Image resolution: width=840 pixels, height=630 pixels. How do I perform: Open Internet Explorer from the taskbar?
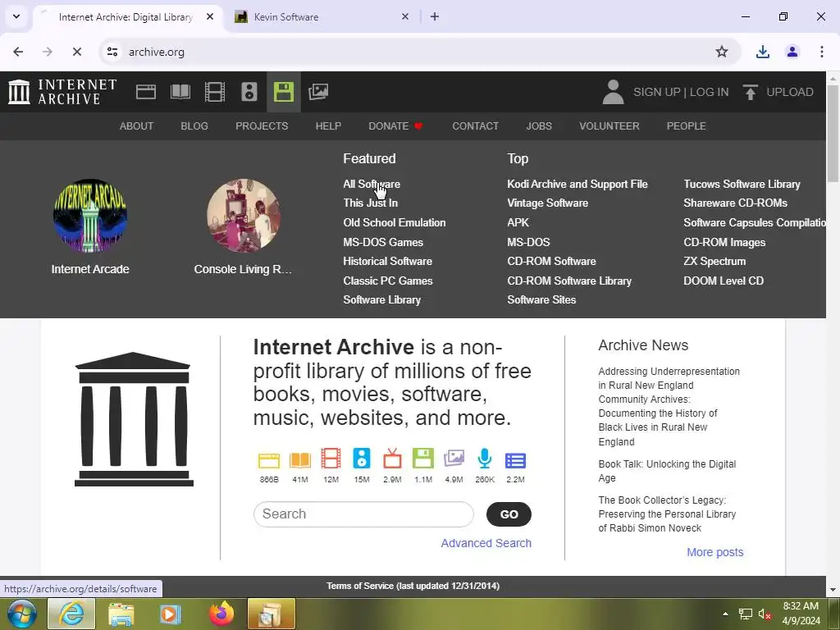click(x=71, y=614)
